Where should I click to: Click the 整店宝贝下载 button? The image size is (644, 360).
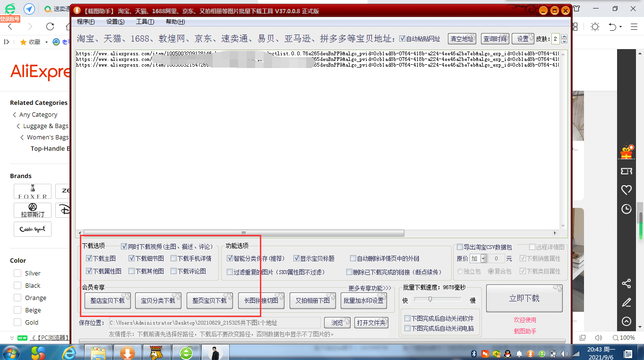coord(107,300)
